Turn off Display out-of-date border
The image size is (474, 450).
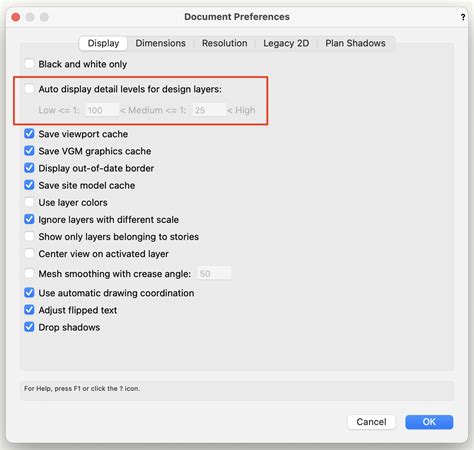(x=29, y=168)
